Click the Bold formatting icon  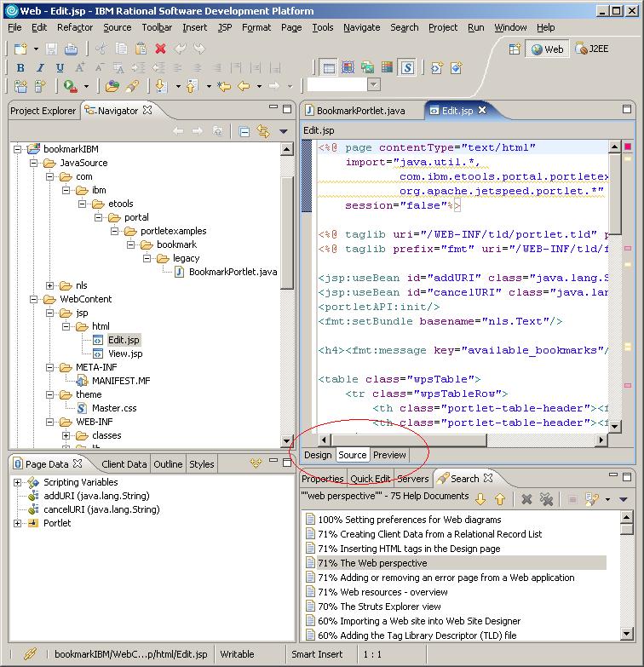pyautogui.click(x=20, y=67)
